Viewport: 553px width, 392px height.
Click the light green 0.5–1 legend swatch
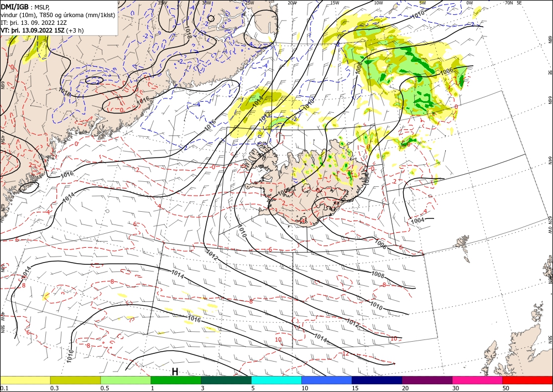[126, 380]
